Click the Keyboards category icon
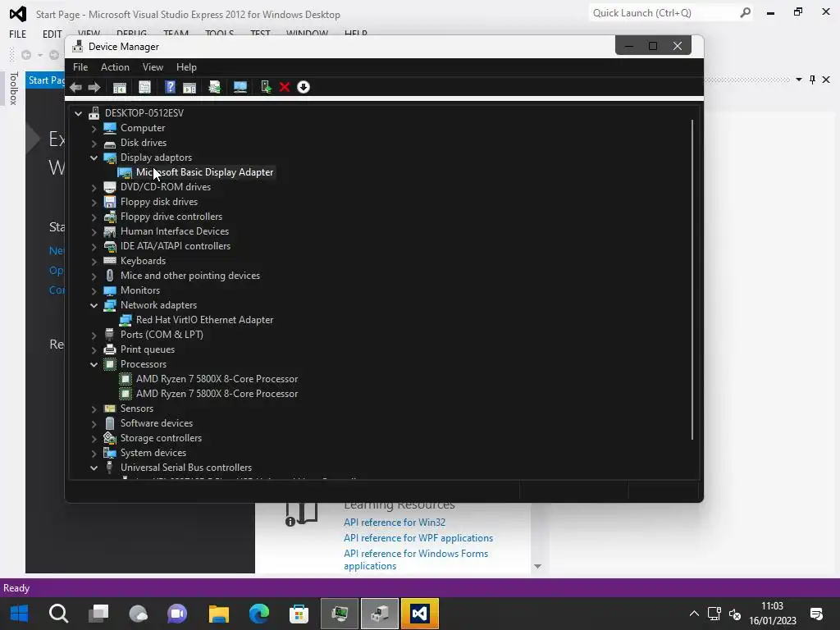 tap(109, 261)
